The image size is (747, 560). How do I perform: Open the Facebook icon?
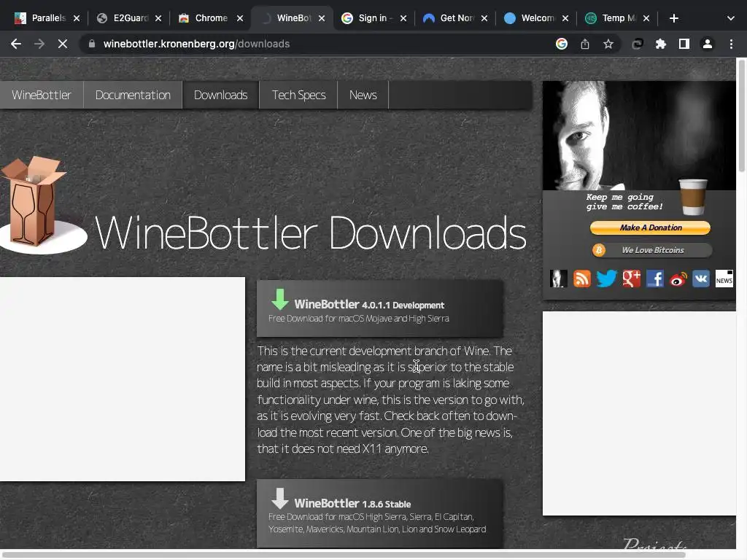[x=655, y=279]
